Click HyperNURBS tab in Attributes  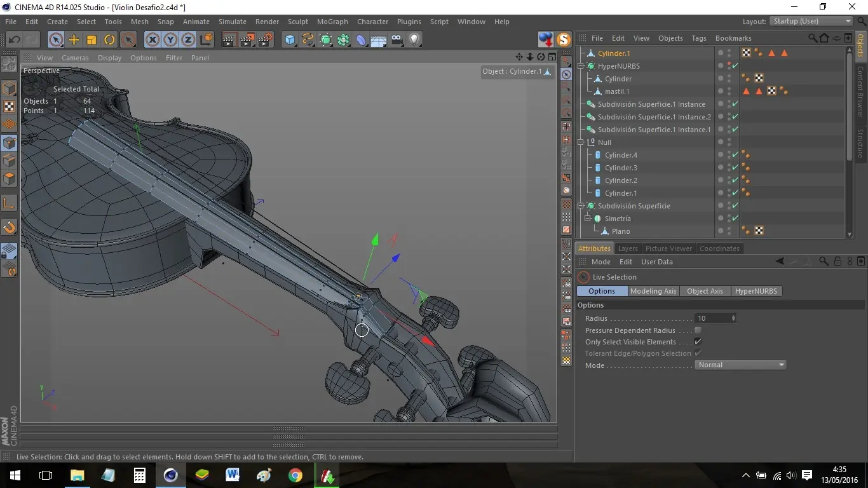(x=756, y=291)
